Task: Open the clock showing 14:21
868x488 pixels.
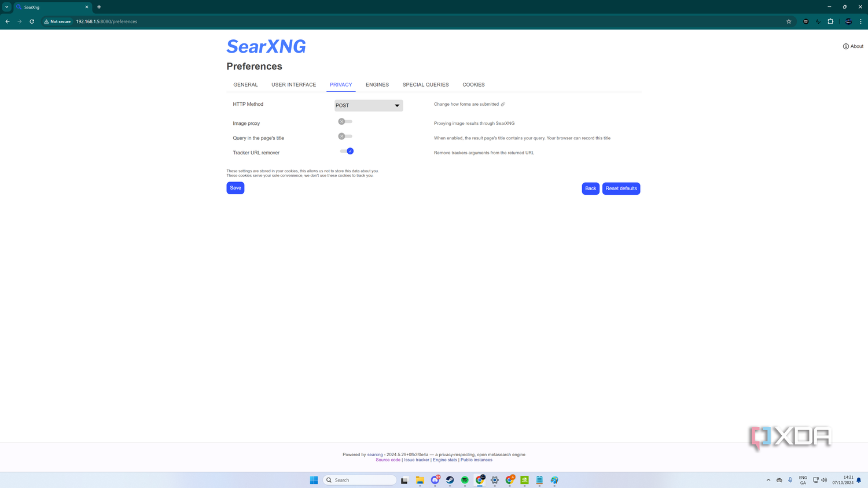Action: pos(843,480)
